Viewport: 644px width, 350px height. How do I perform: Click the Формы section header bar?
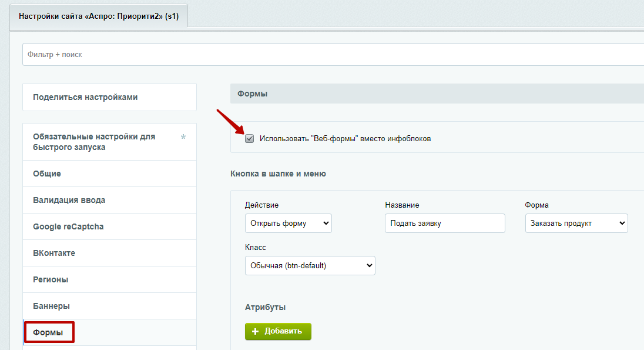437,94
